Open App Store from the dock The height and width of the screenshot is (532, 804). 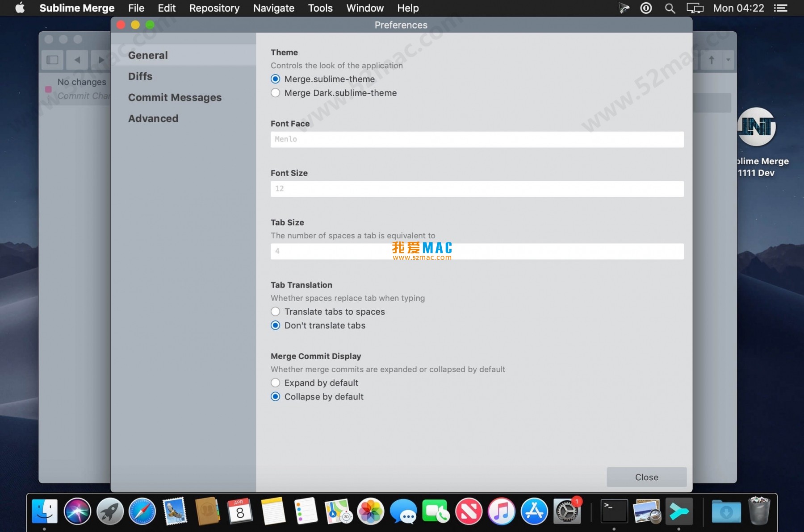[x=534, y=511]
